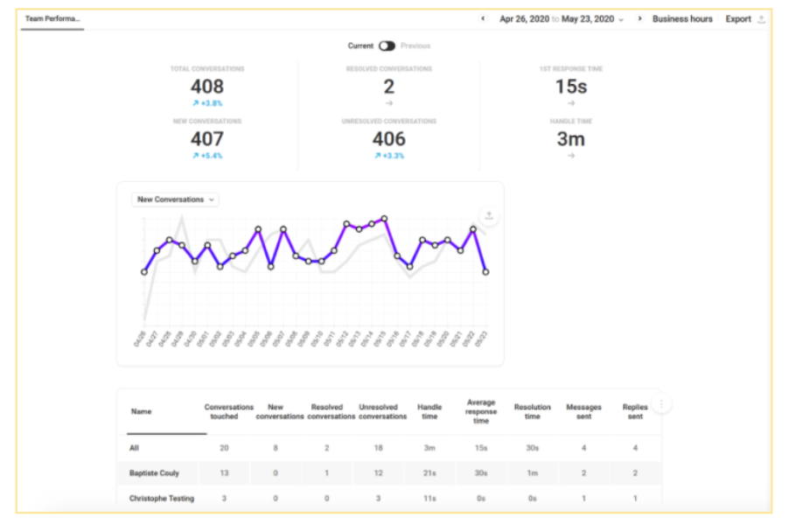This screenshot has height=532, width=796.
Task: Sort by Resolved conversations column
Action: click(331, 411)
